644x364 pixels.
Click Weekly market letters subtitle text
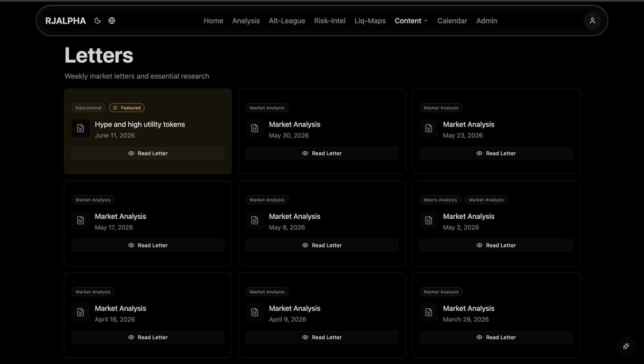coord(137,76)
